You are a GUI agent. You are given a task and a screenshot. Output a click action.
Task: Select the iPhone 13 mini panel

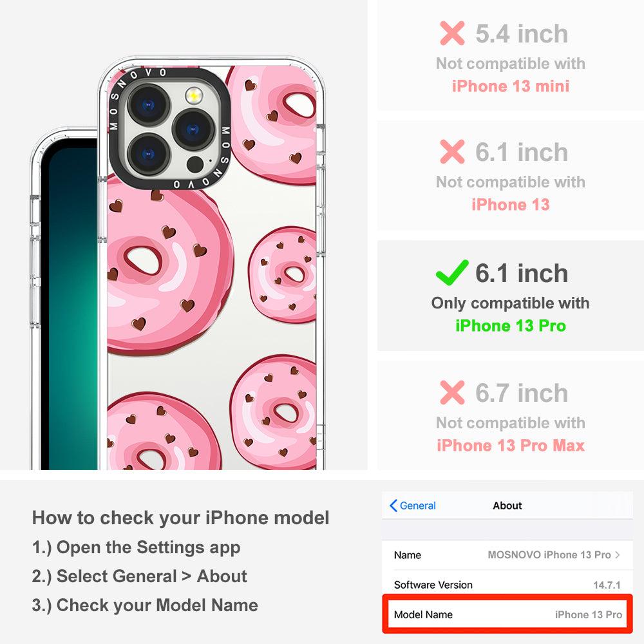click(x=511, y=55)
